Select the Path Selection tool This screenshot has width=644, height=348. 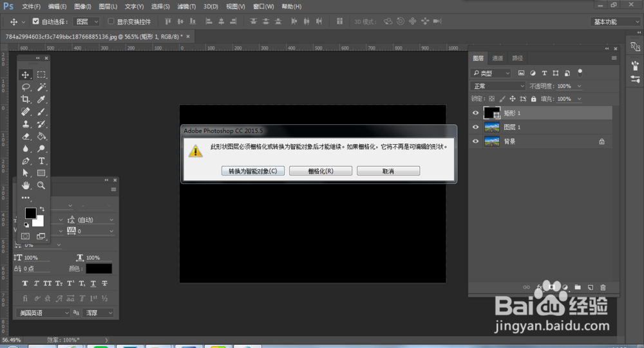click(x=26, y=173)
